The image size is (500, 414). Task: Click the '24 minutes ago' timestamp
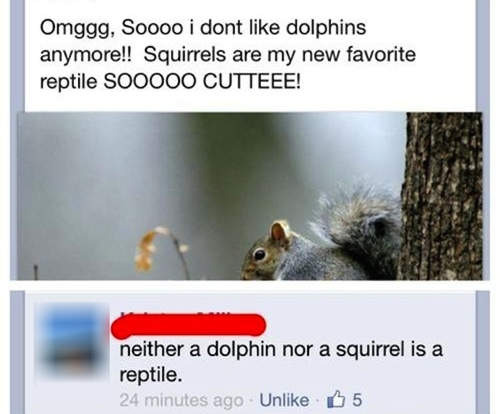pyautogui.click(x=181, y=400)
